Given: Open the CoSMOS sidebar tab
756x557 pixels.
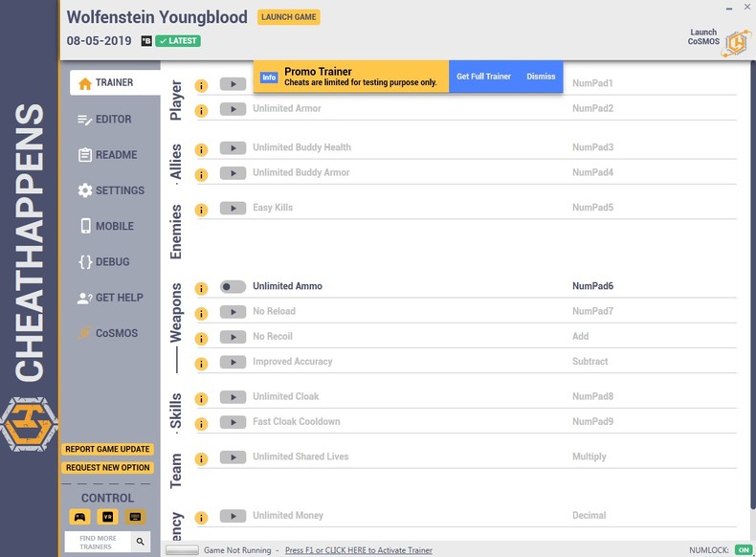Looking at the screenshot, I should click(x=108, y=333).
